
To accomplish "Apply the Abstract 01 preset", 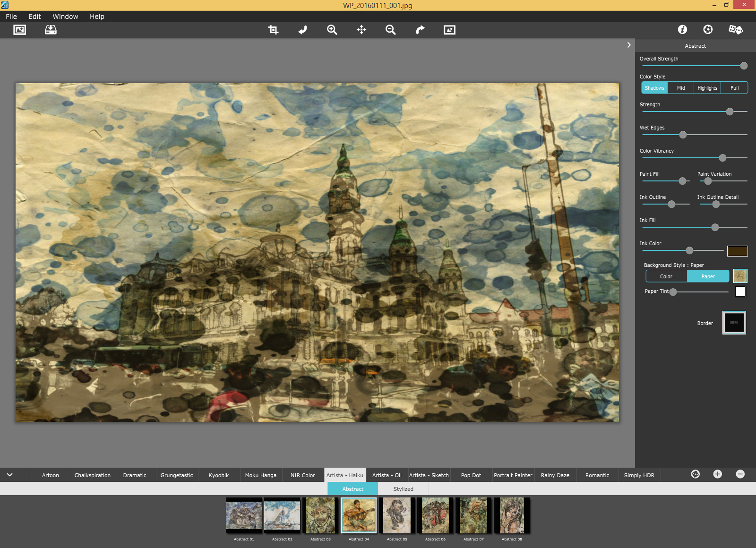I will pyautogui.click(x=244, y=515).
